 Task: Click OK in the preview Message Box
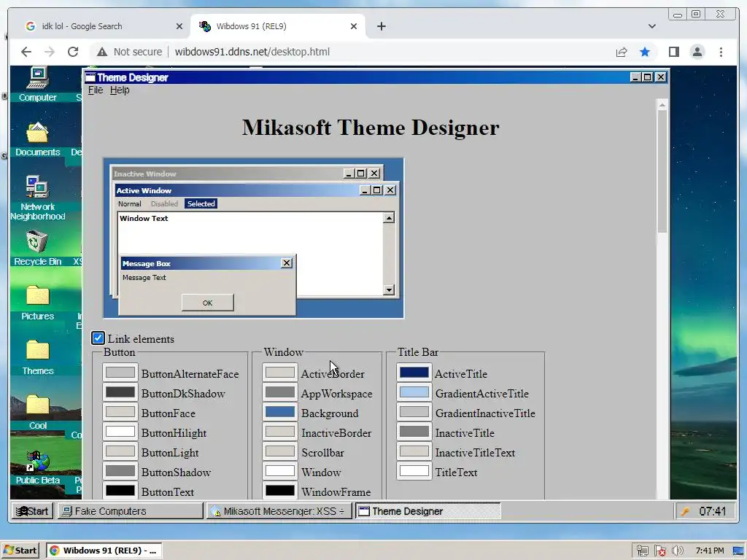(x=208, y=303)
